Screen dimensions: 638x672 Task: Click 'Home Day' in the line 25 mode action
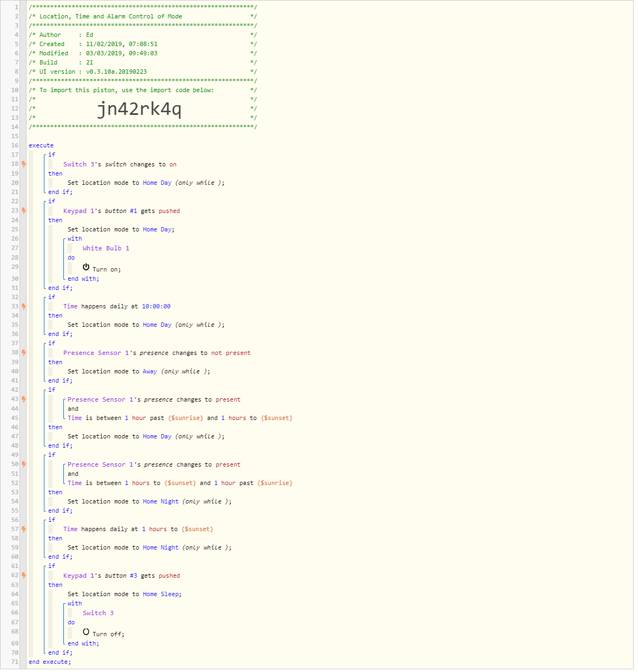tap(157, 229)
